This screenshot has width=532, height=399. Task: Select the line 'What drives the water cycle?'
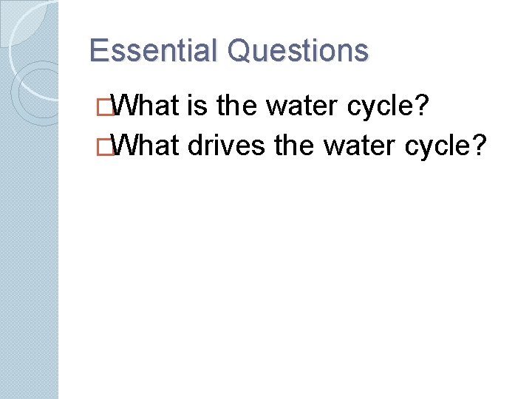tap(299, 146)
